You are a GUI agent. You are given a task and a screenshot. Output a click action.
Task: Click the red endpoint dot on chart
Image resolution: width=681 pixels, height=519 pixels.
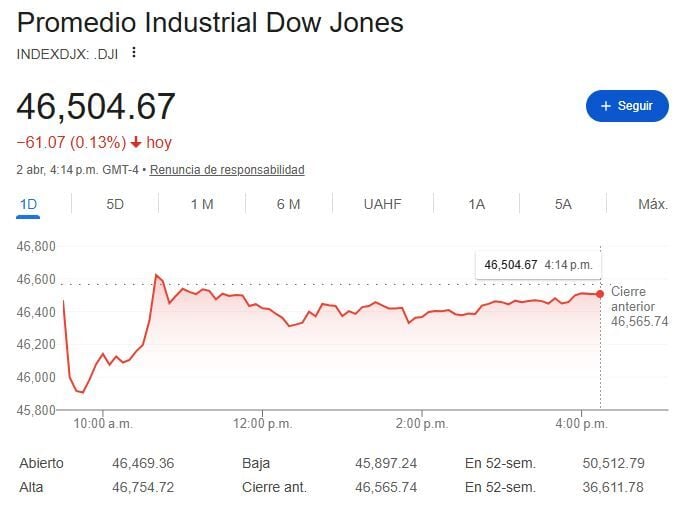point(600,293)
